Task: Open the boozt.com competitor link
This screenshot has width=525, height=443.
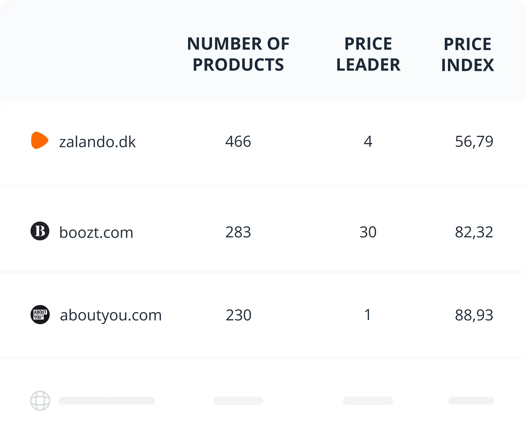Action: (x=96, y=232)
